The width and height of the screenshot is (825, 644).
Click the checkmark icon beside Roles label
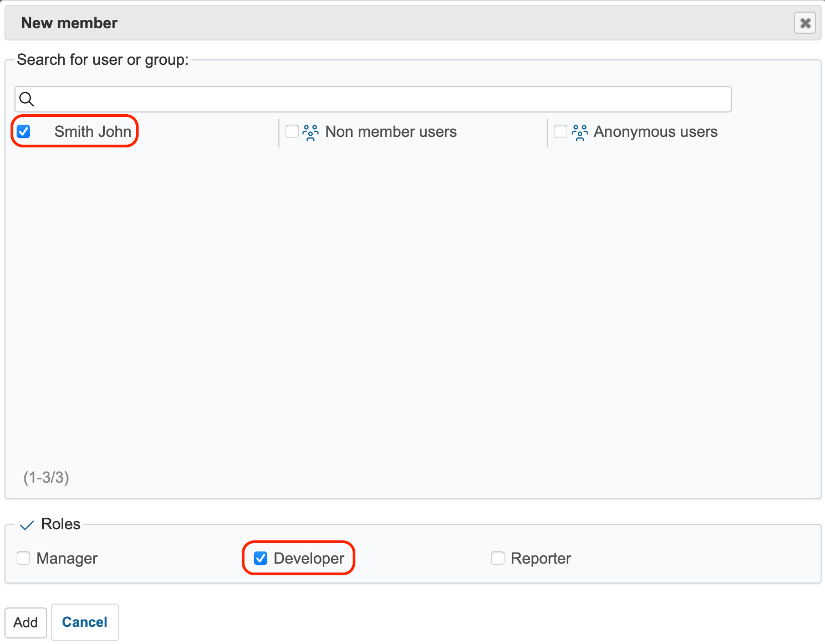point(26,524)
